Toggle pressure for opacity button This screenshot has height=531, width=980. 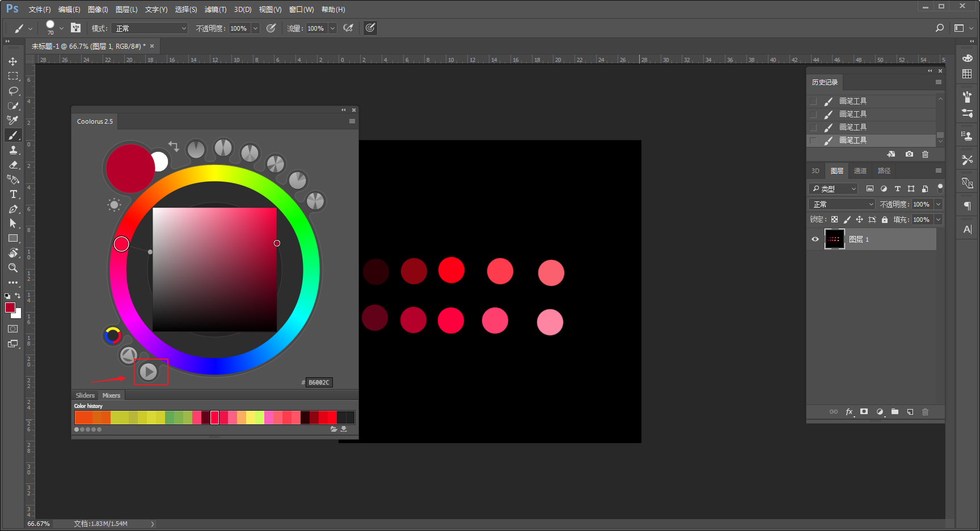(x=271, y=28)
